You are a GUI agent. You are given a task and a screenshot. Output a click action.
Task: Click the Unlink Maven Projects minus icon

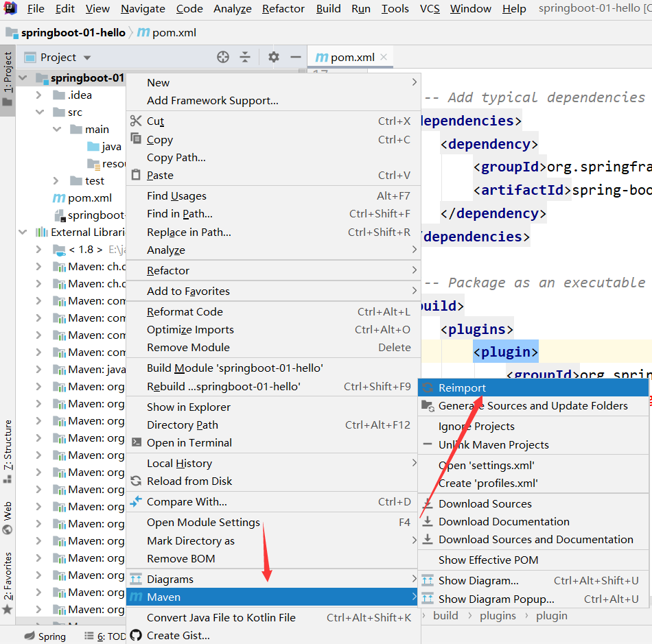click(428, 444)
